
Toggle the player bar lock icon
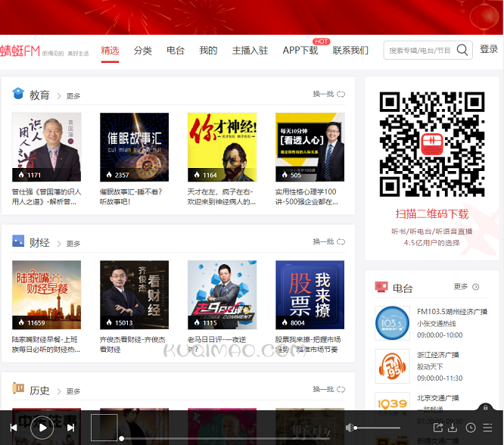pos(485,407)
